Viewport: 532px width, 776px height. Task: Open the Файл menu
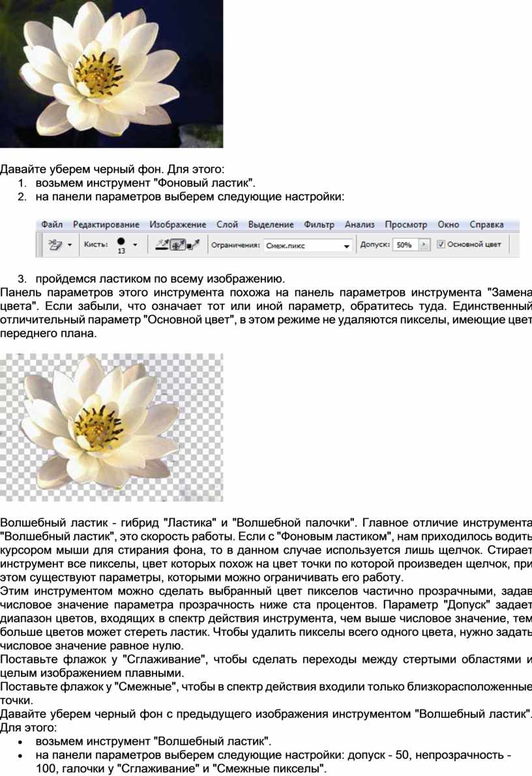coord(52,225)
